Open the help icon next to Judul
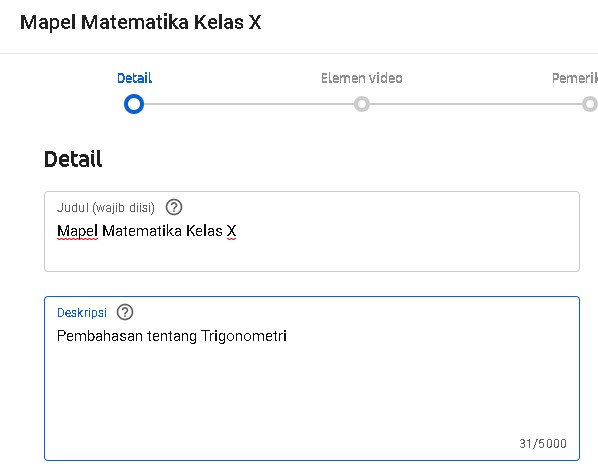Image resolution: width=598 pixels, height=474 pixels. pyautogui.click(x=174, y=207)
